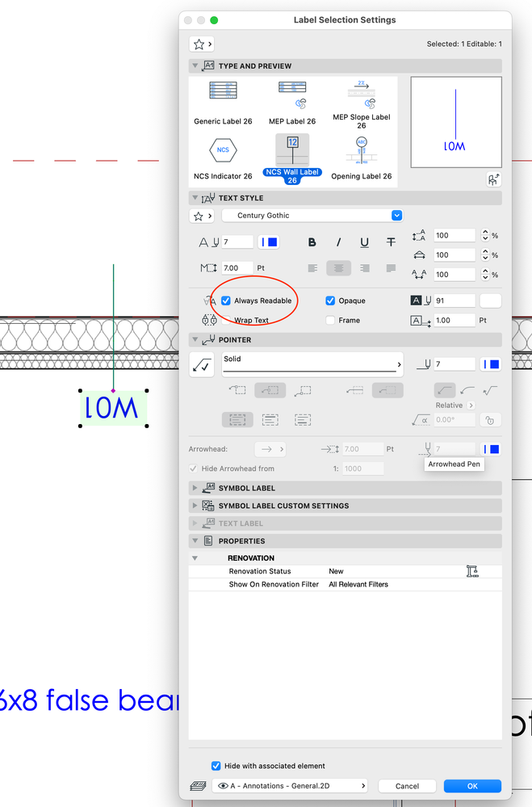Toggle Underline text formatting

click(364, 242)
